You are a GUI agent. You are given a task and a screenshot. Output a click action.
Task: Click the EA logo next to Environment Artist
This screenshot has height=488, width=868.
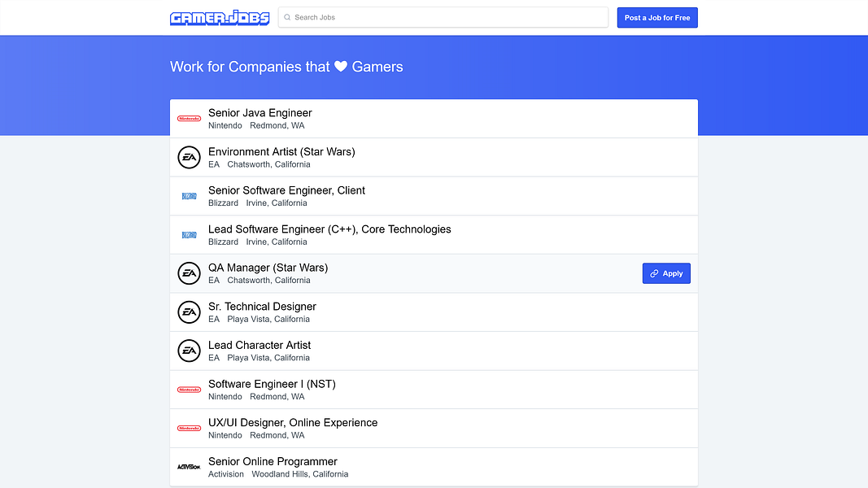tap(189, 157)
